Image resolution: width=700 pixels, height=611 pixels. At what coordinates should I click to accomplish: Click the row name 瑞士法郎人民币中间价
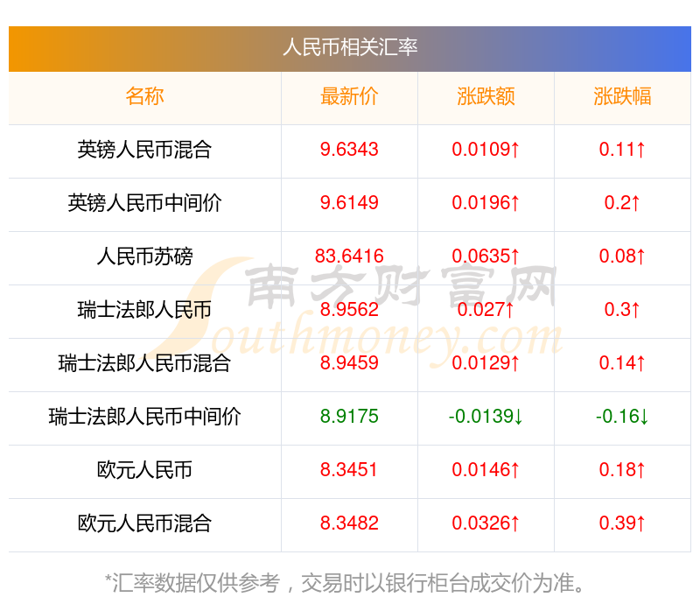click(144, 417)
